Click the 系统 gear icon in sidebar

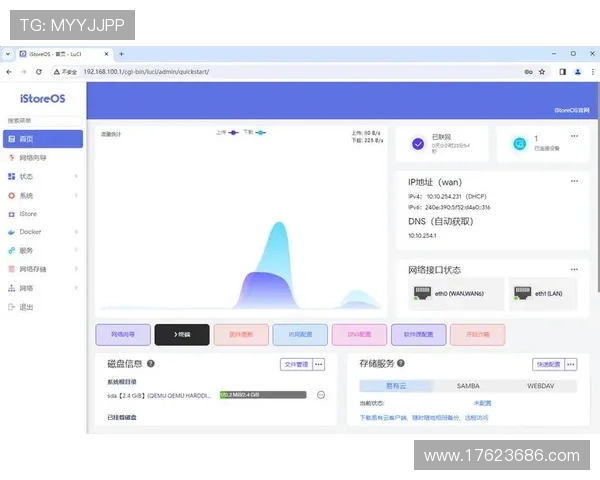pyautogui.click(x=11, y=196)
